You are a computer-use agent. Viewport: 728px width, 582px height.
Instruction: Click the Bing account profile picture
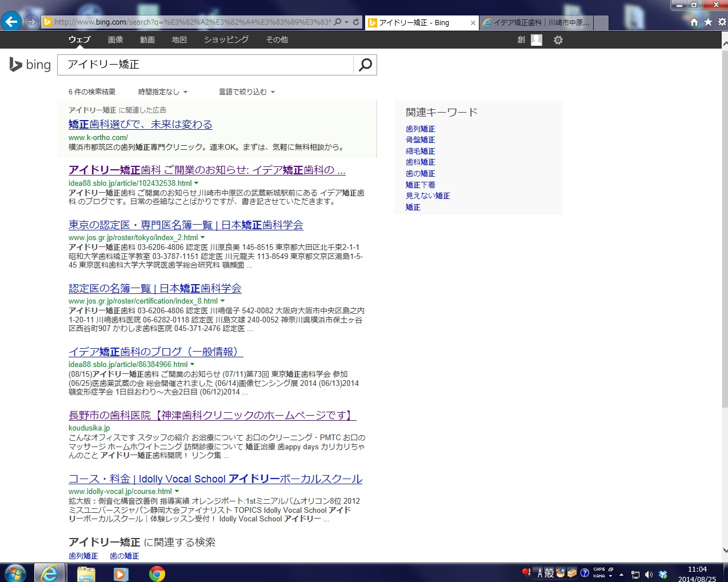(537, 40)
